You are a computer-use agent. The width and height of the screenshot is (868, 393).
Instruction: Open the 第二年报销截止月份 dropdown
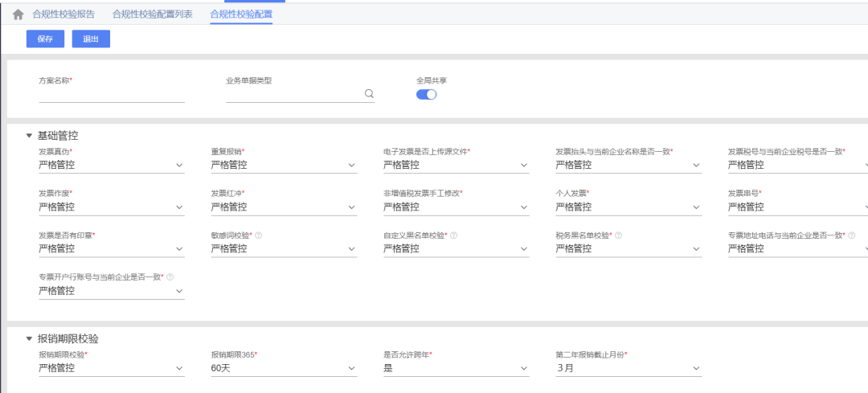click(628, 369)
